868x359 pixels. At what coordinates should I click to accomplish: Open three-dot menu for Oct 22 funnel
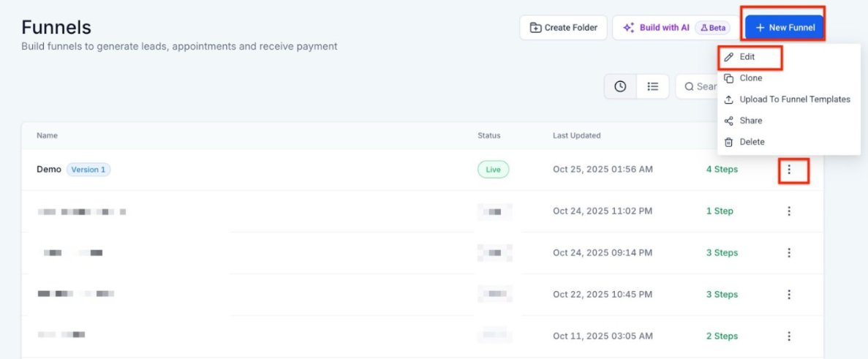coord(789,295)
